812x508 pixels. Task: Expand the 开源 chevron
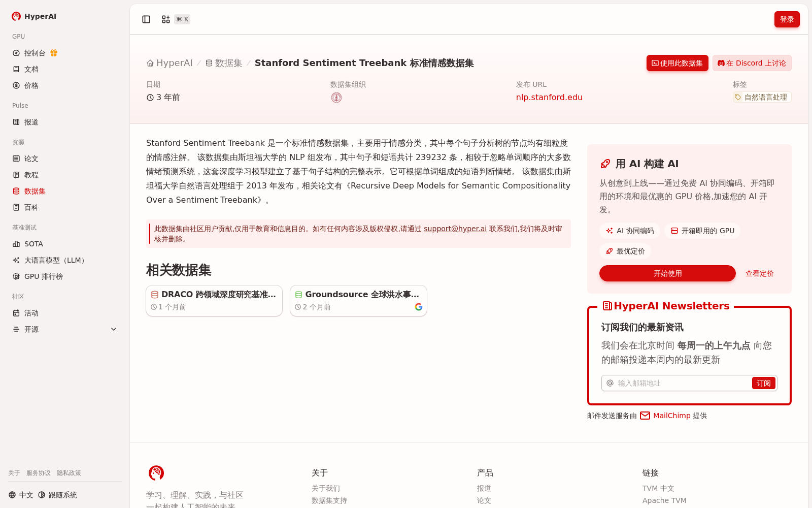tap(114, 329)
